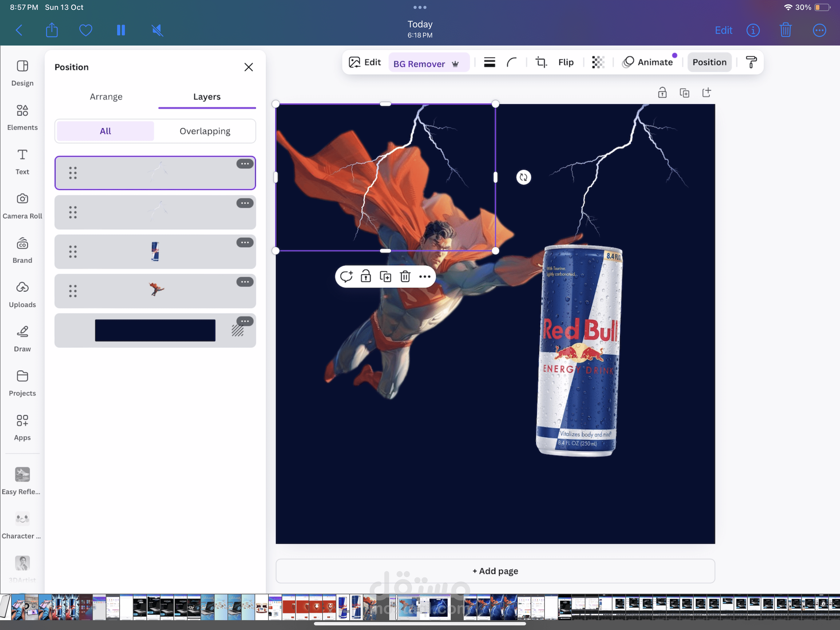Delete selected element via floating trash icon
The width and height of the screenshot is (840, 630).
click(405, 277)
